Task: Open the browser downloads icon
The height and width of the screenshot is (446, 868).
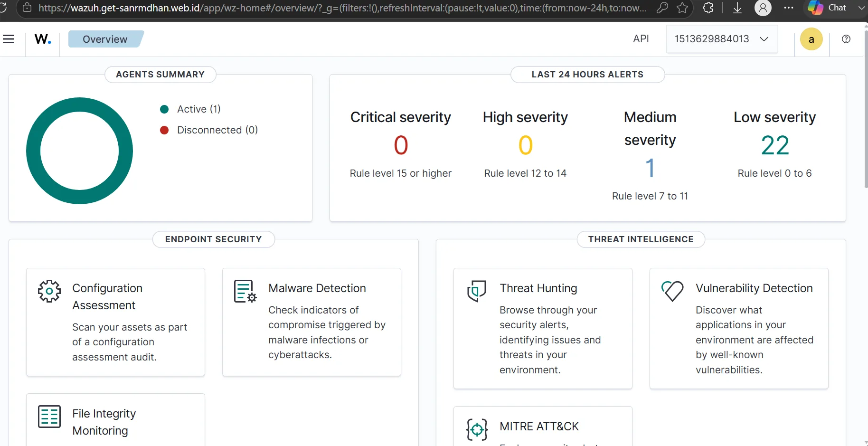Action: [737, 8]
